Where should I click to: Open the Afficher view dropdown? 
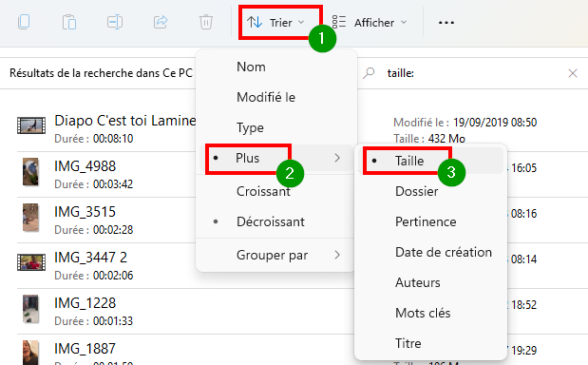pos(370,23)
